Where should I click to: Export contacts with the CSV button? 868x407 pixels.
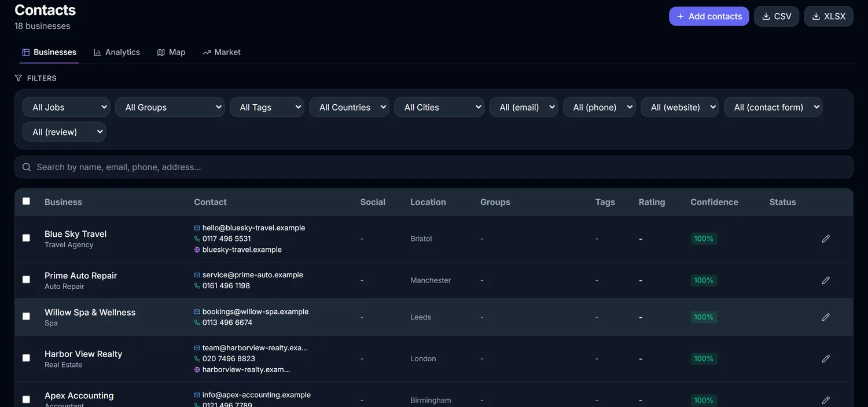pos(777,16)
